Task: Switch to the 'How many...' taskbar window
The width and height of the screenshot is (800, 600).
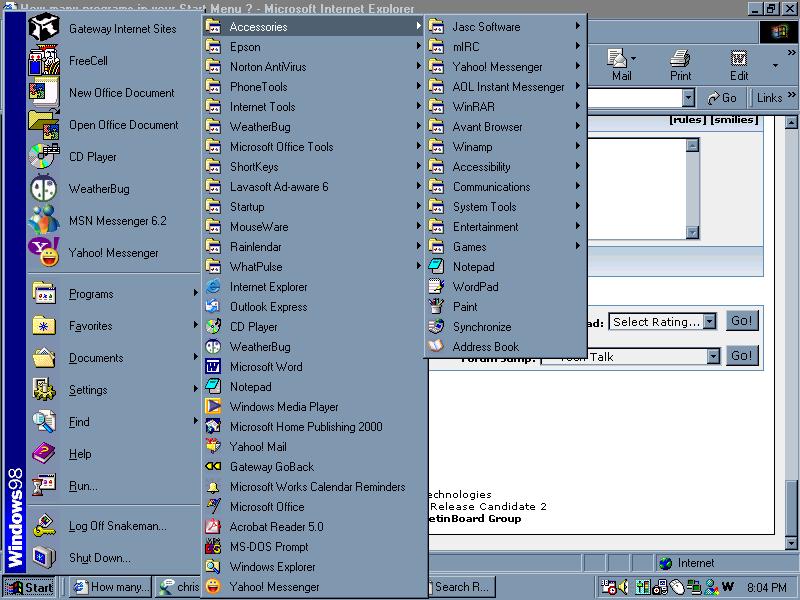Action: [x=111, y=587]
